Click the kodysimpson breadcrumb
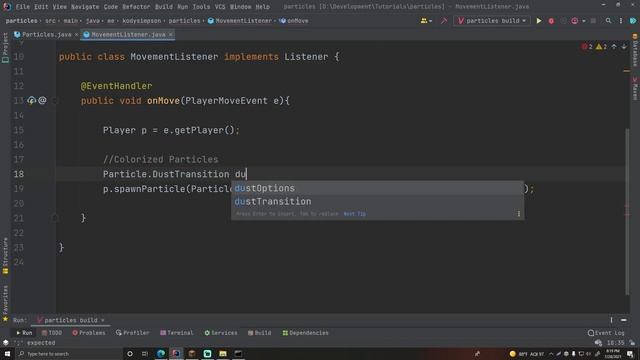Viewport: 640px width, 360px height. pos(142,21)
